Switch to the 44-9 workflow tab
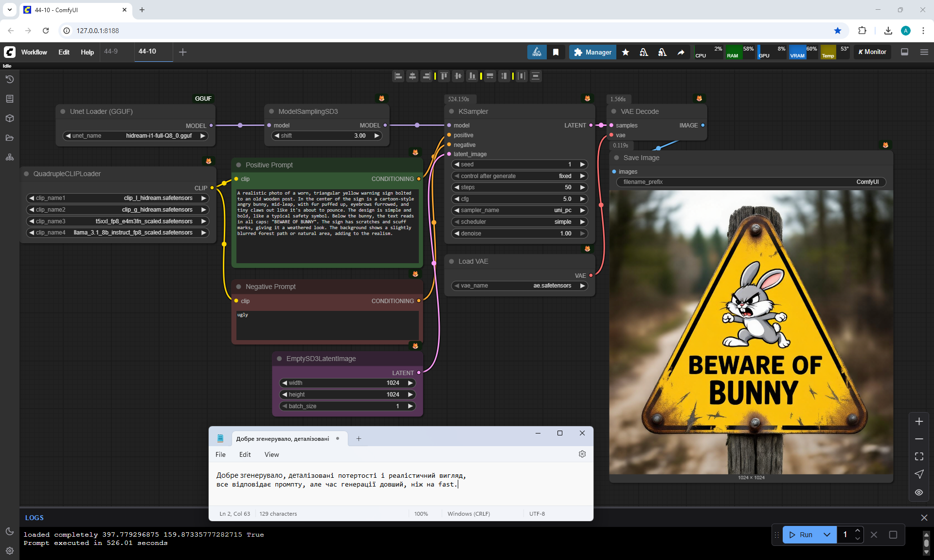Viewport: 934px width, 560px height. (111, 51)
